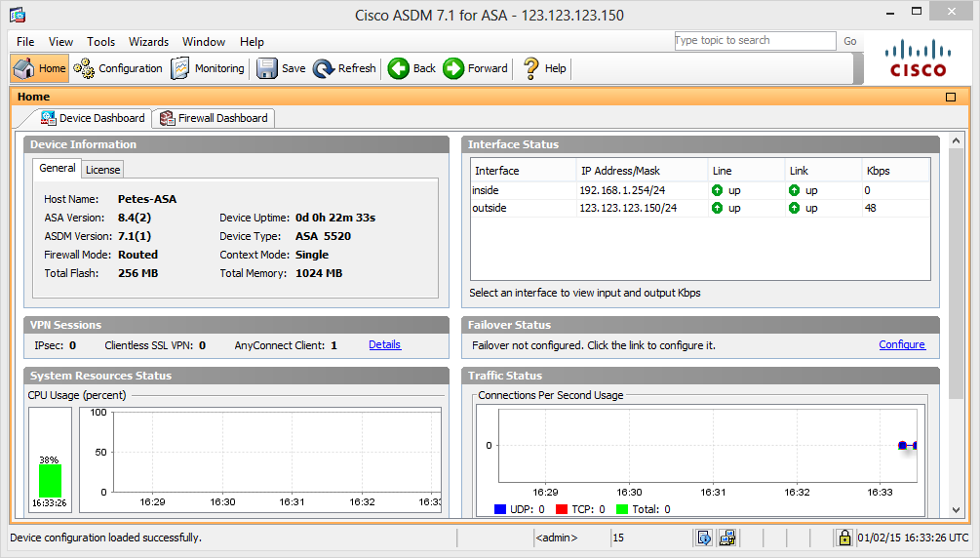Click the dashboard scrollbar down arrow
Image resolution: width=980 pixels, height=558 pixels.
[x=957, y=510]
